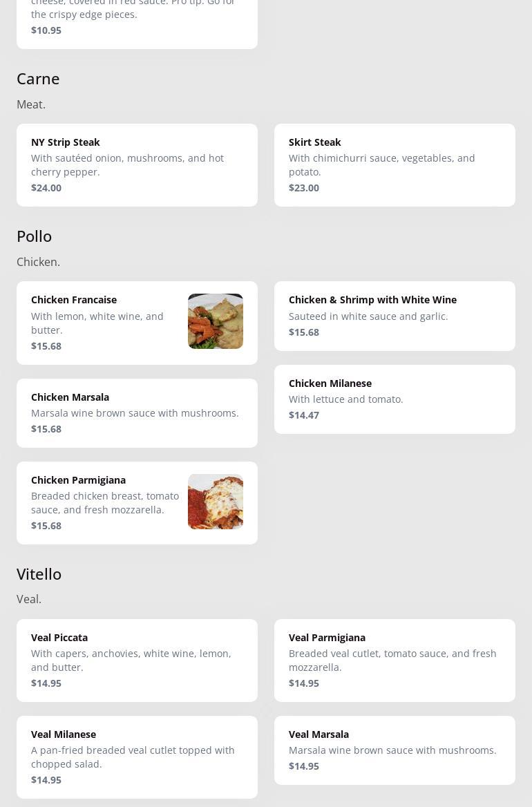Select the Veal Piccata item
The image size is (532, 807).
(137, 661)
